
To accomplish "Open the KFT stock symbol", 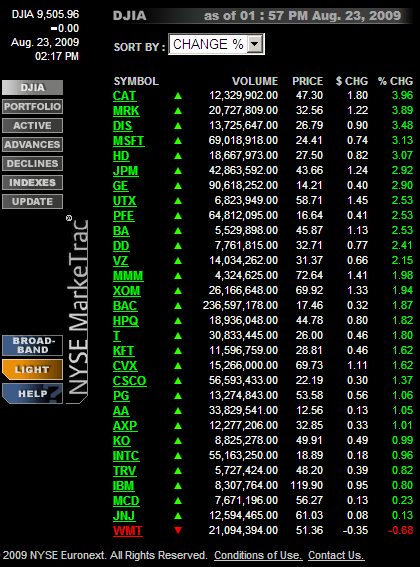I will coord(123,351).
